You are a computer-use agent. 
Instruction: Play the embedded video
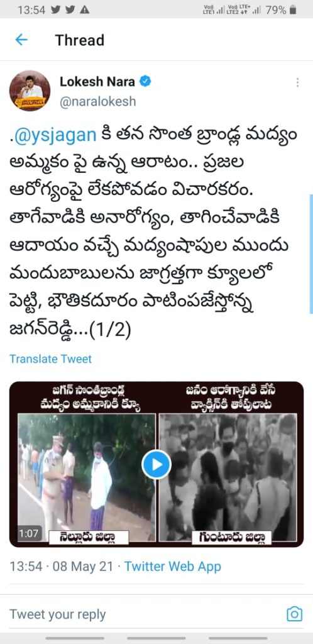(156, 465)
